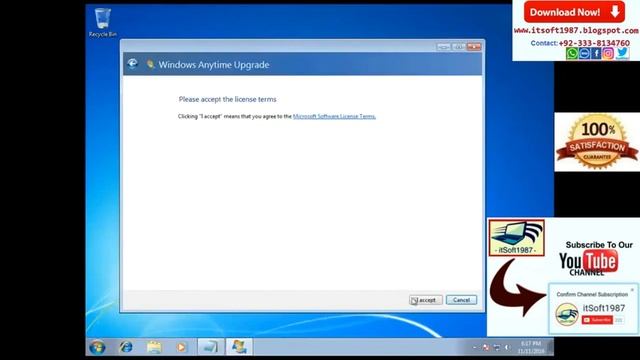Viewport: 640px width, 360px height.
Task: Click the I accept button
Action: 426,300
